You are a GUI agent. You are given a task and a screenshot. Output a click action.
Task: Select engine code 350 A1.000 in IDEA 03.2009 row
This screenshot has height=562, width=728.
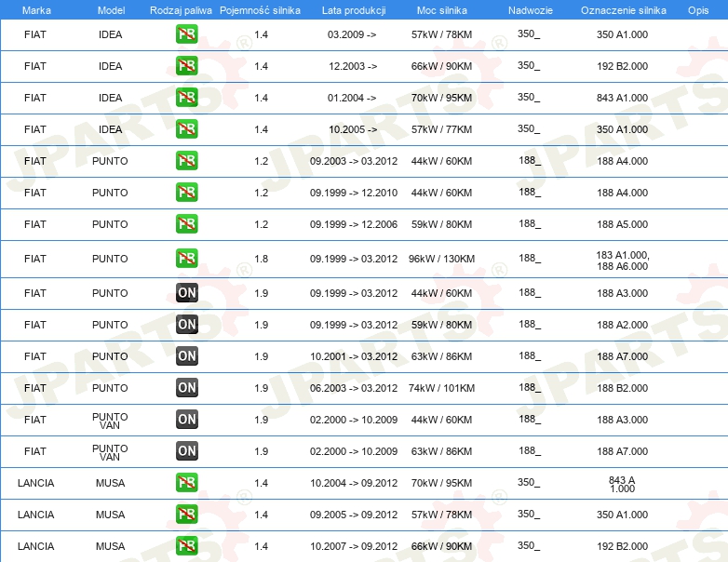pos(622,34)
